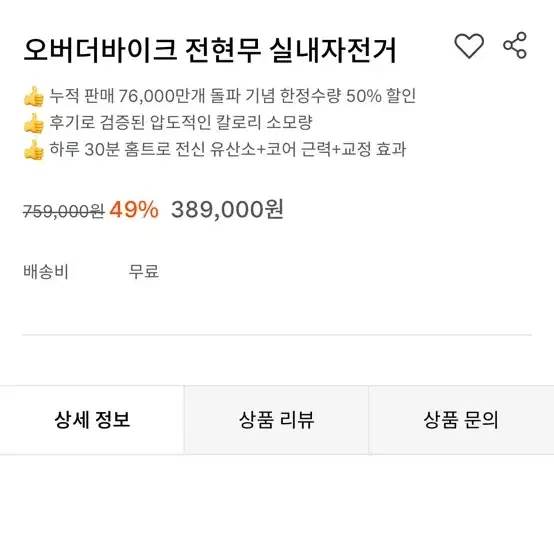The width and height of the screenshot is (554, 554).
Task: Click thumbs-up emoji beside 하루 30분 line
Action: click(34, 150)
